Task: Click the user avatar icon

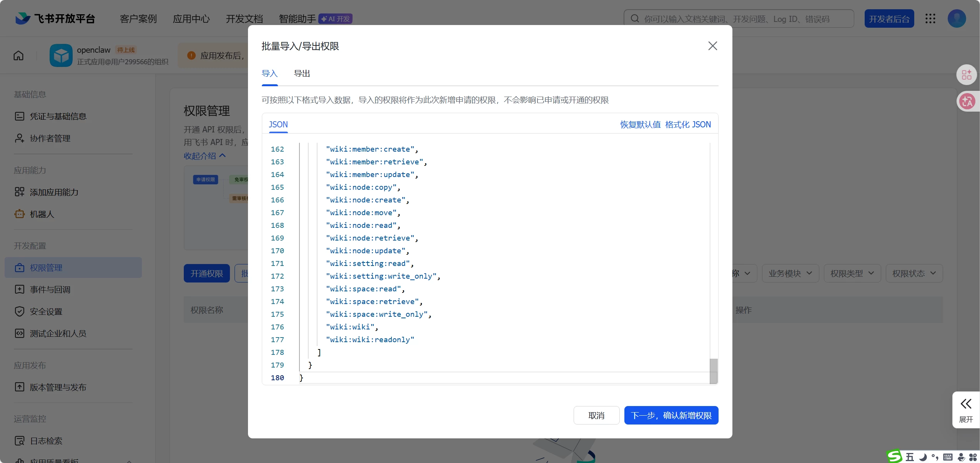Action: (957, 18)
